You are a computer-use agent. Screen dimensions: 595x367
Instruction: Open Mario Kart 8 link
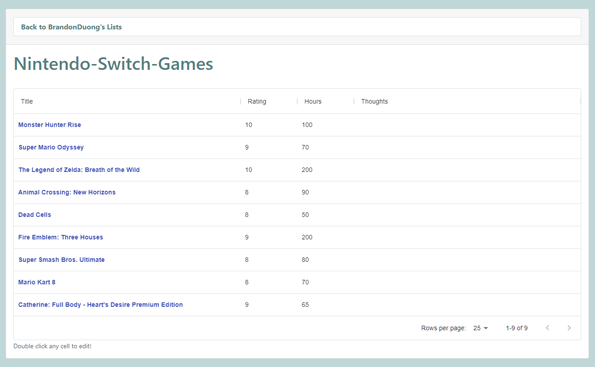(37, 282)
